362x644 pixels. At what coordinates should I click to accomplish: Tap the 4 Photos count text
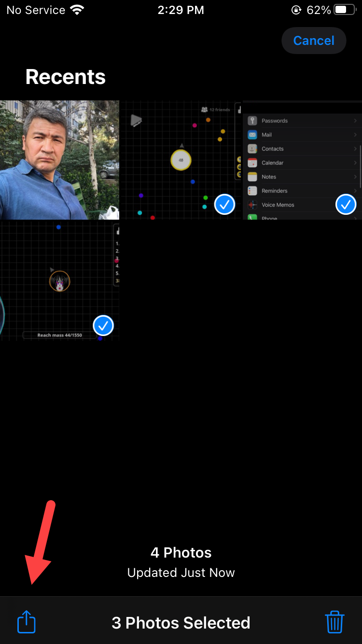click(x=181, y=552)
